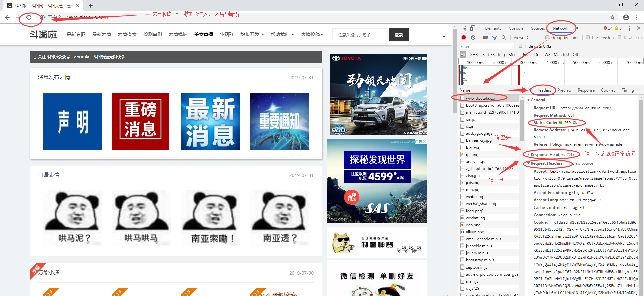Open the browser profile avatar icon
Image resolution: width=644 pixels, height=296 pixels.
click(x=626, y=17)
